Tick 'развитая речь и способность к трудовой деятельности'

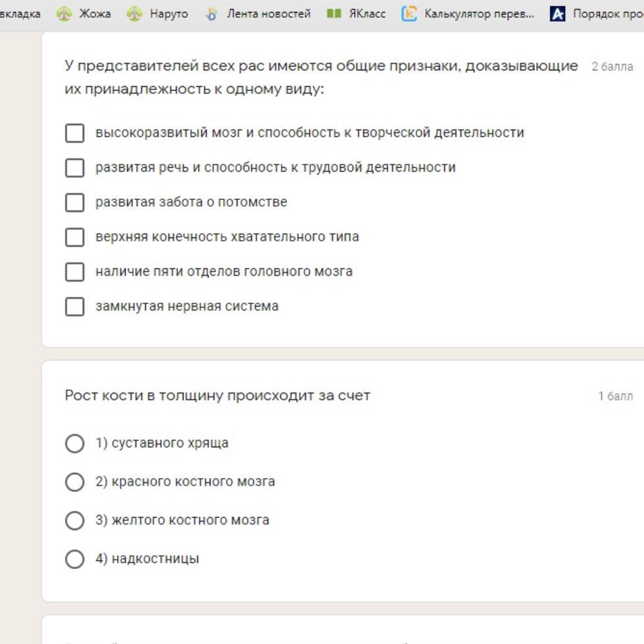[75, 168]
